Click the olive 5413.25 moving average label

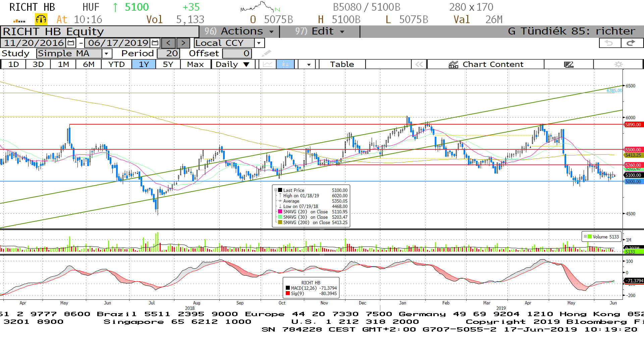coord(633,155)
